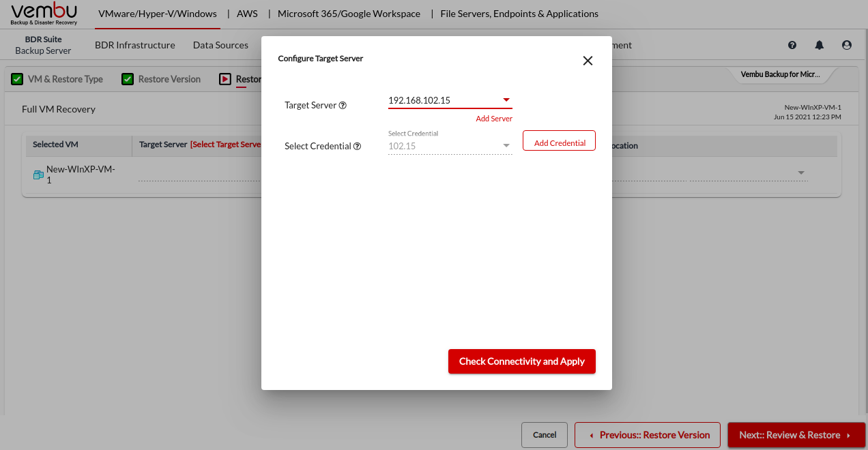
Task: Click the New-WInXP-VM-1 virtual machine icon
Action: coord(38,175)
